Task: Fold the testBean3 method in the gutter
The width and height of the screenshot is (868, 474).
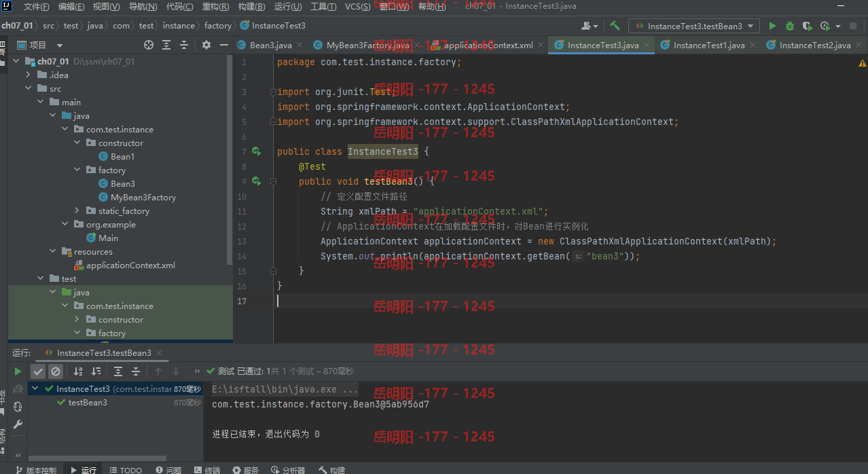Action: tap(274, 182)
